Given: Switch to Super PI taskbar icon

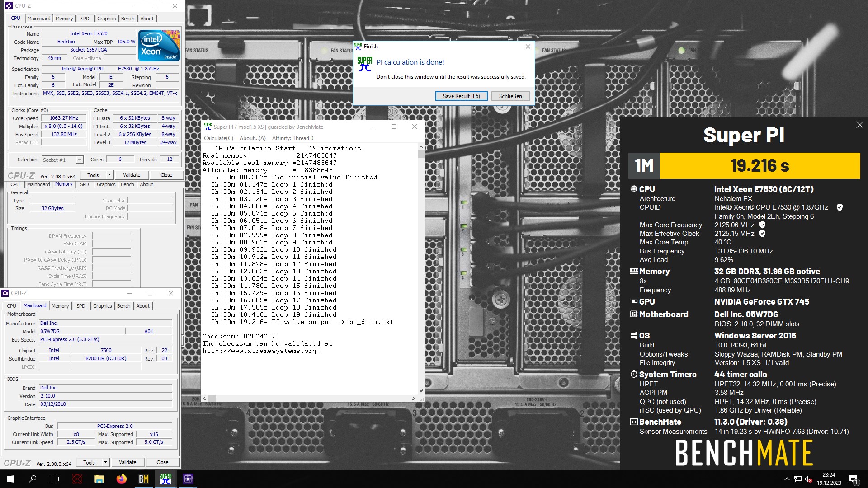Looking at the screenshot, I should coord(165,479).
